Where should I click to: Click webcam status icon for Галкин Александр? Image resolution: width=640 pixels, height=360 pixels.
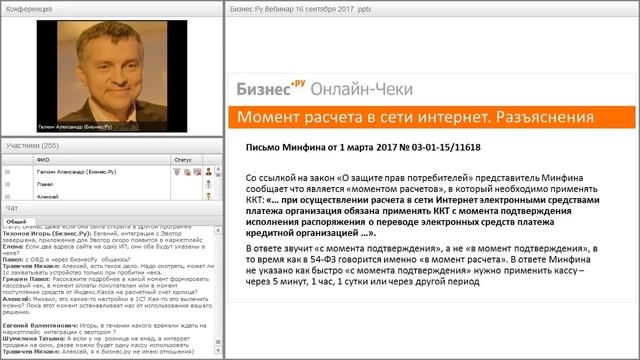pos(187,172)
